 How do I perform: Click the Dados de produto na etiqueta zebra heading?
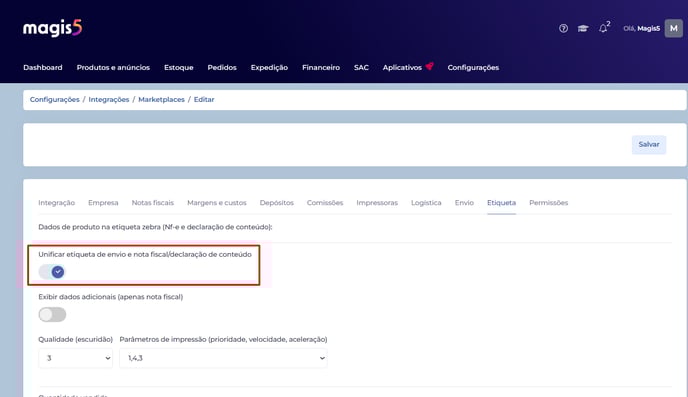pos(155,227)
